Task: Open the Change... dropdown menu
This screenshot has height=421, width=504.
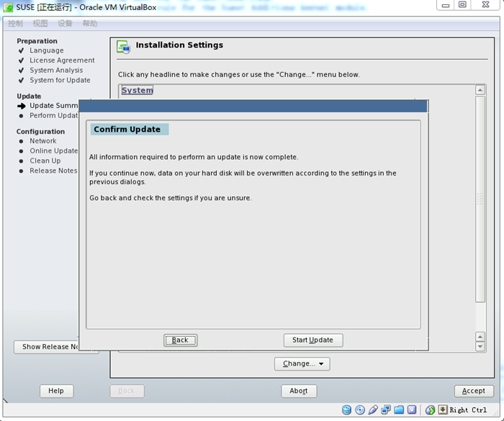Action: coord(302,363)
